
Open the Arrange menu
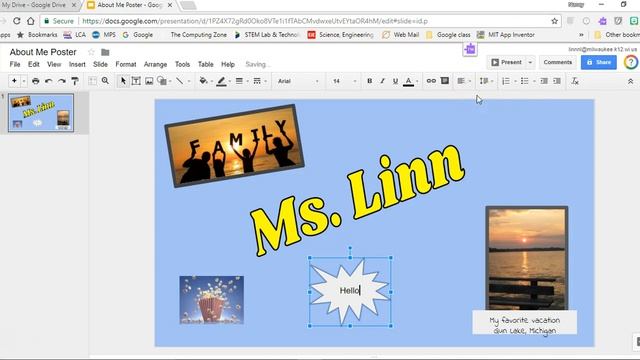[x=156, y=64]
